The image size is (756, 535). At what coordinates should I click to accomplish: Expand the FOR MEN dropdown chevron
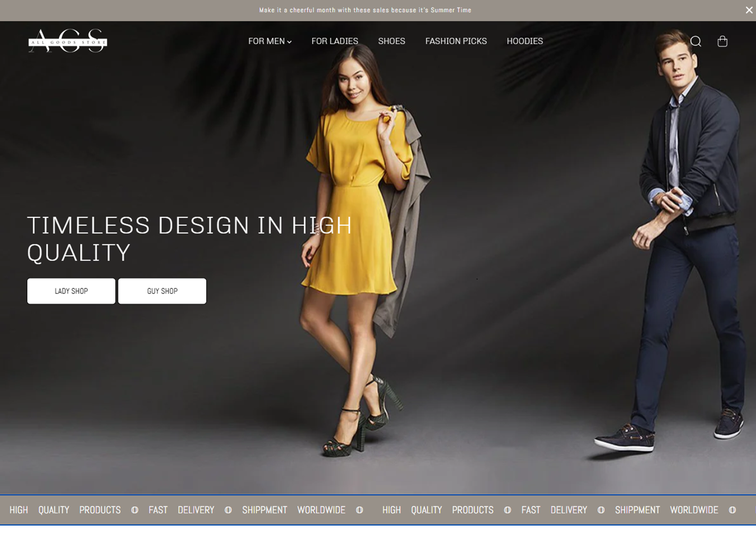tap(289, 42)
